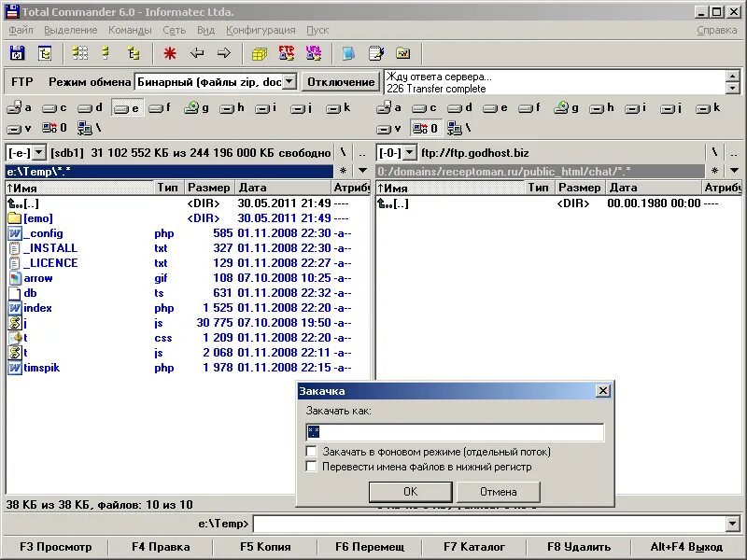Image resolution: width=747 pixels, height=560 pixels.
Task: Select drive h in left drive bar
Action: click(x=232, y=108)
